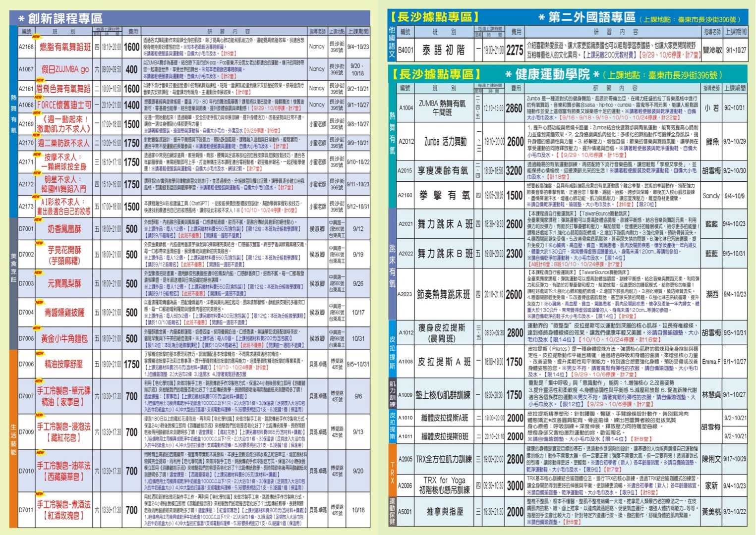
Task: Click the 生活藝能 category sidebar label
Action: 13,439
